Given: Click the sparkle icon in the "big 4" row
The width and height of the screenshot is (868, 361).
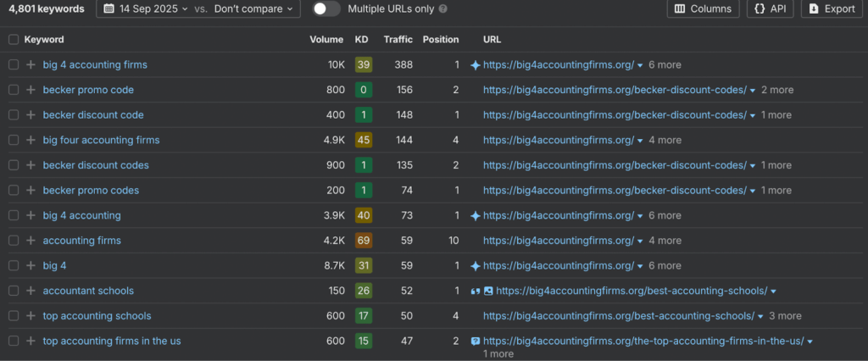Looking at the screenshot, I should click(x=476, y=266).
